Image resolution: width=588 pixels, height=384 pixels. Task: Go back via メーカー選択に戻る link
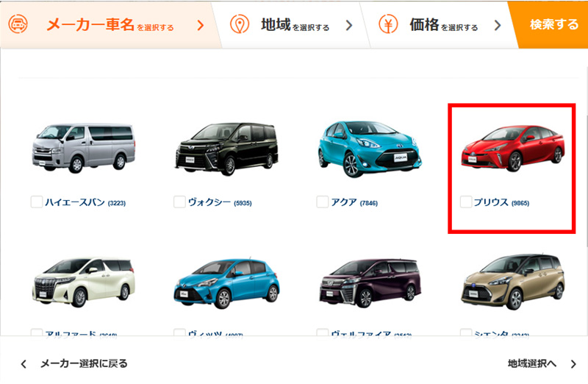[84, 363]
